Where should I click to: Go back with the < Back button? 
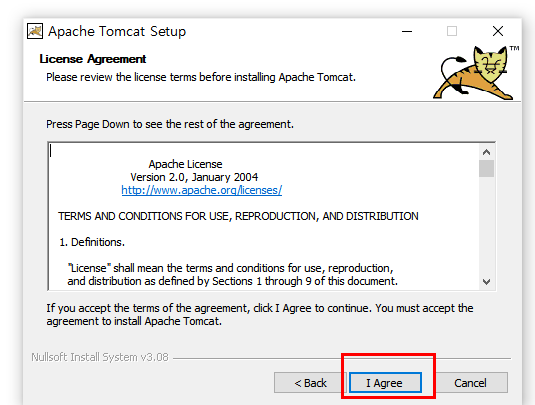pyautogui.click(x=310, y=383)
